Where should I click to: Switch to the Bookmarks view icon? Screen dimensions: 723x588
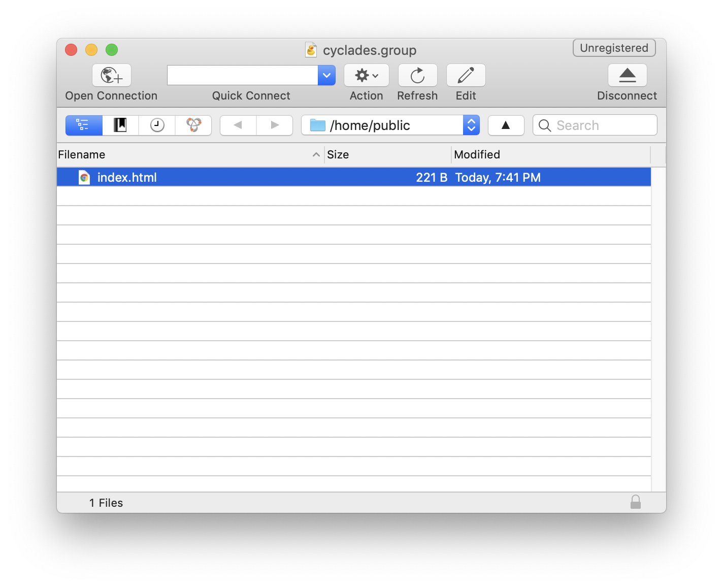point(120,125)
